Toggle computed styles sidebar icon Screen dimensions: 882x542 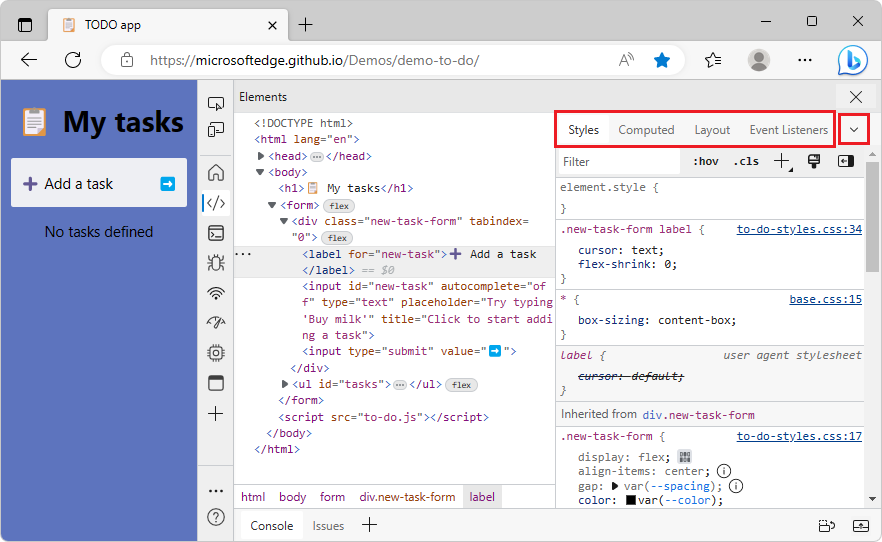(845, 161)
